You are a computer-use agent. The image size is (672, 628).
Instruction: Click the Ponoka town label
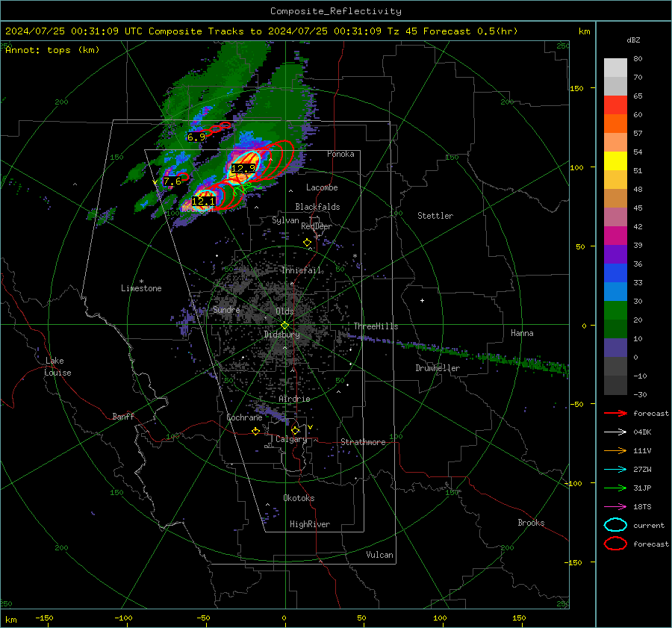pyautogui.click(x=340, y=154)
